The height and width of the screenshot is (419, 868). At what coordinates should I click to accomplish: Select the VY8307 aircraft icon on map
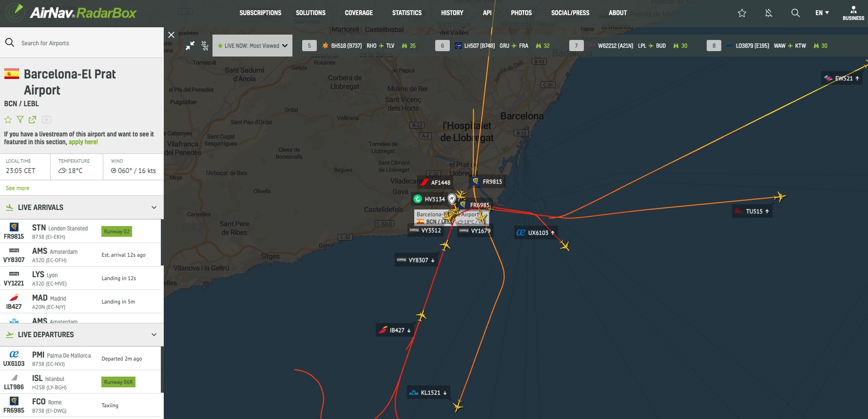(445, 246)
